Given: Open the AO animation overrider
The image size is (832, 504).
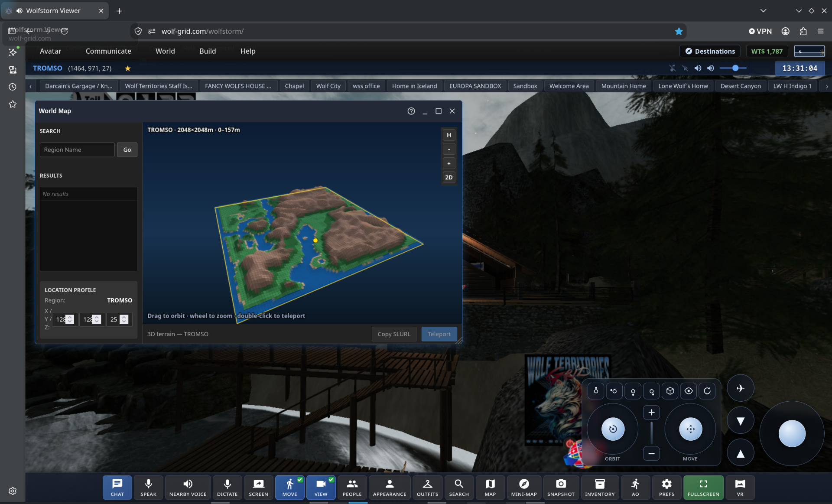Looking at the screenshot, I should (x=635, y=488).
